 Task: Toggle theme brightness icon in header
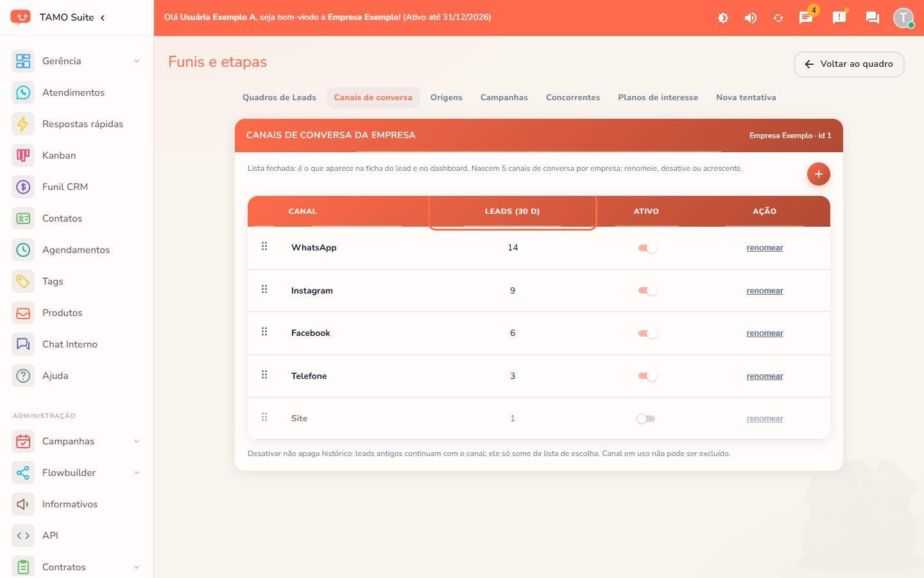click(723, 18)
